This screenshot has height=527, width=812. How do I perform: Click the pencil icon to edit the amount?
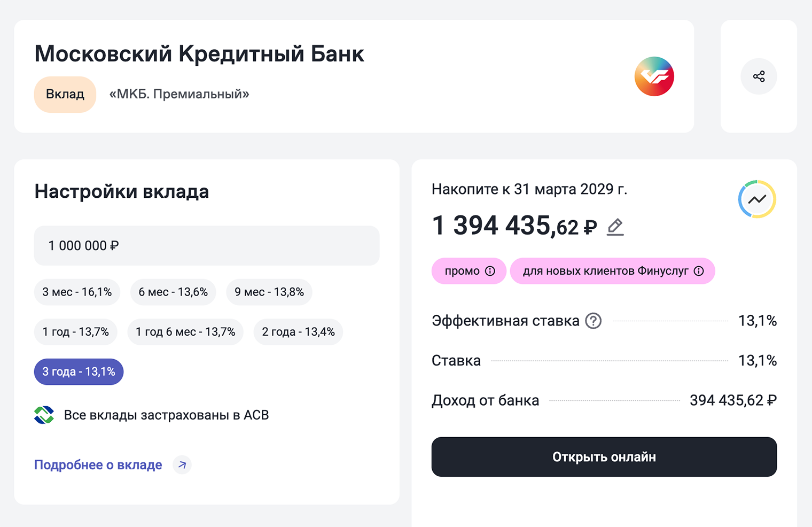[615, 227]
